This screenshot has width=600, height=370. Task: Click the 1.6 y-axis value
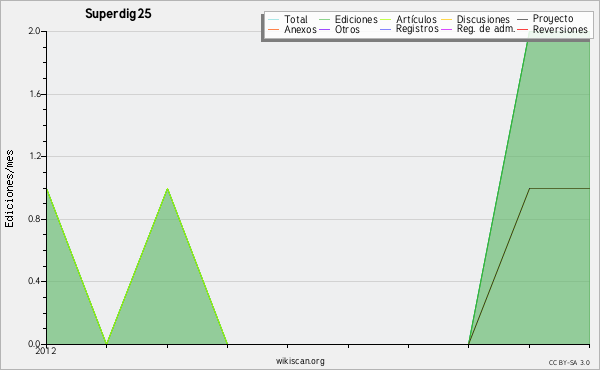tap(35, 94)
